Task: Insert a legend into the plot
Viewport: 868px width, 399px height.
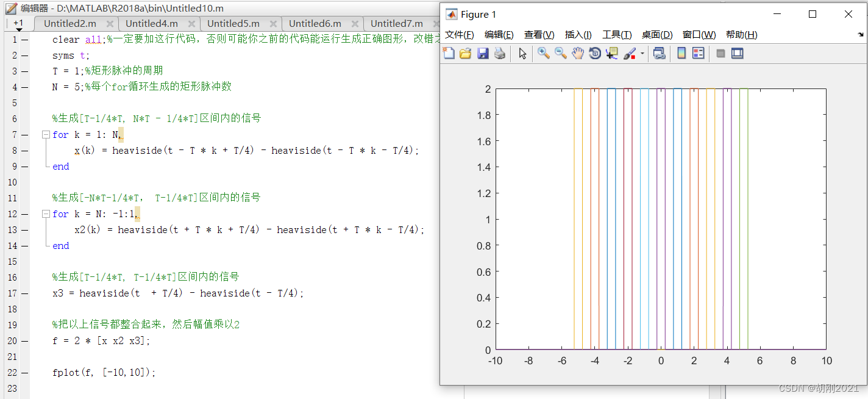Action: pyautogui.click(x=699, y=54)
